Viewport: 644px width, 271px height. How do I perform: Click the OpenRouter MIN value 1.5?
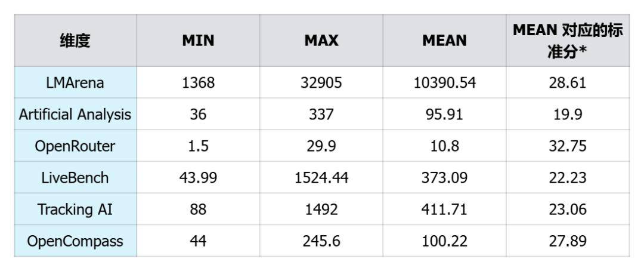199,146
